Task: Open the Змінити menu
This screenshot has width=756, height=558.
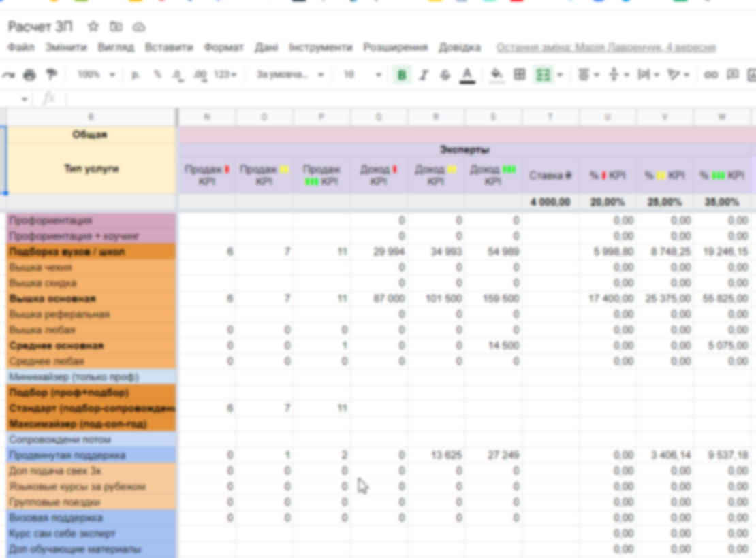Action: pos(66,47)
